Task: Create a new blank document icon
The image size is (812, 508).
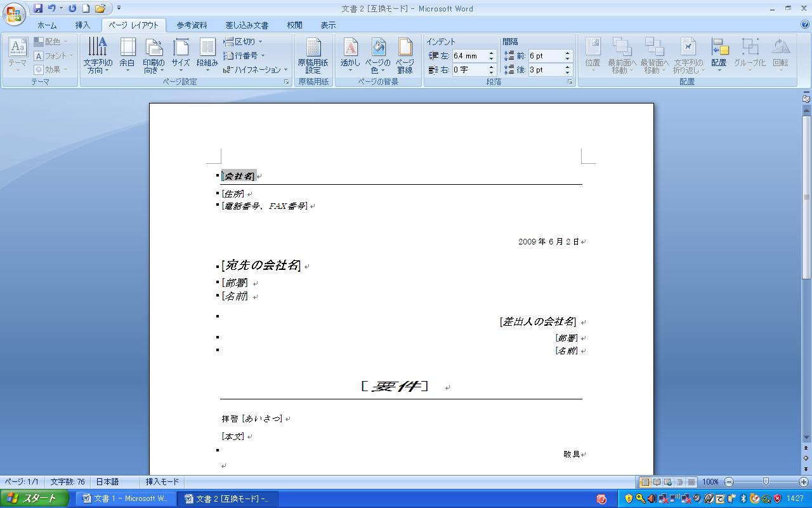Action: 86,8
